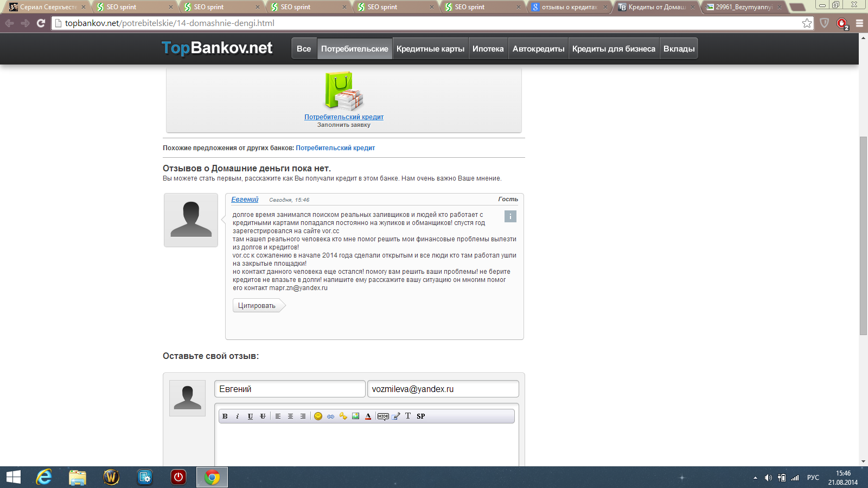Switch to the Сериал Сверхъестественное browser tab
The height and width of the screenshot is (488, 868).
(x=48, y=7)
